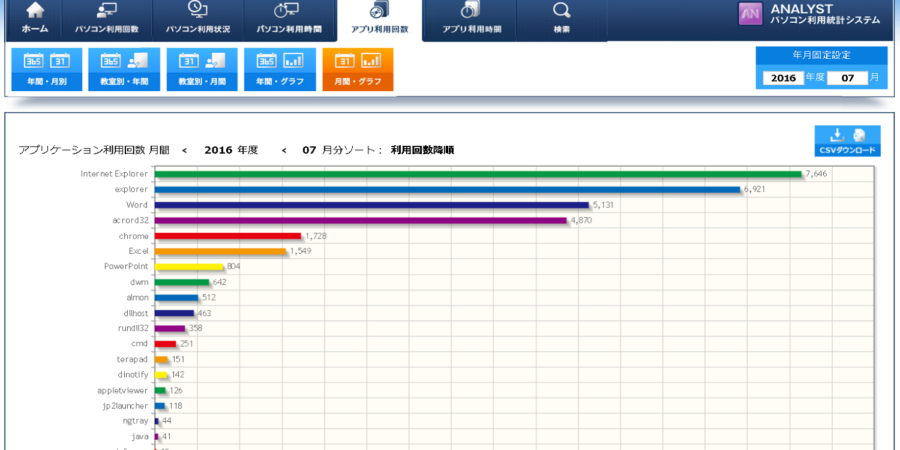Click the fixed month field 07
This screenshot has width=900, height=450.
847,78
